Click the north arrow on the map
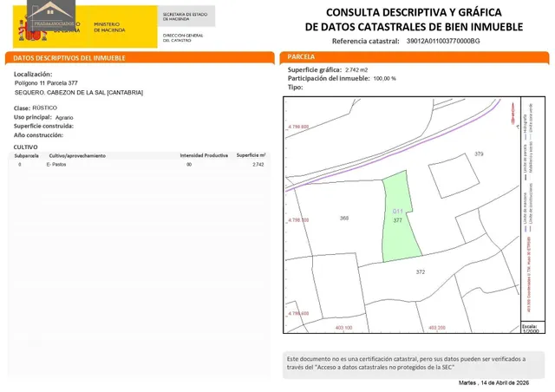 (x=513, y=114)
